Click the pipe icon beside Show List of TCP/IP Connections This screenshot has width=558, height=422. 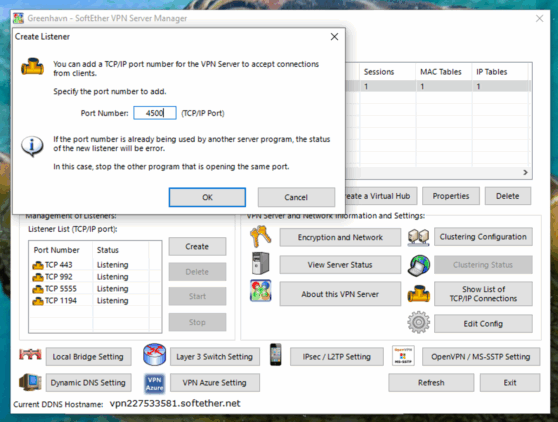click(x=418, y=294)
